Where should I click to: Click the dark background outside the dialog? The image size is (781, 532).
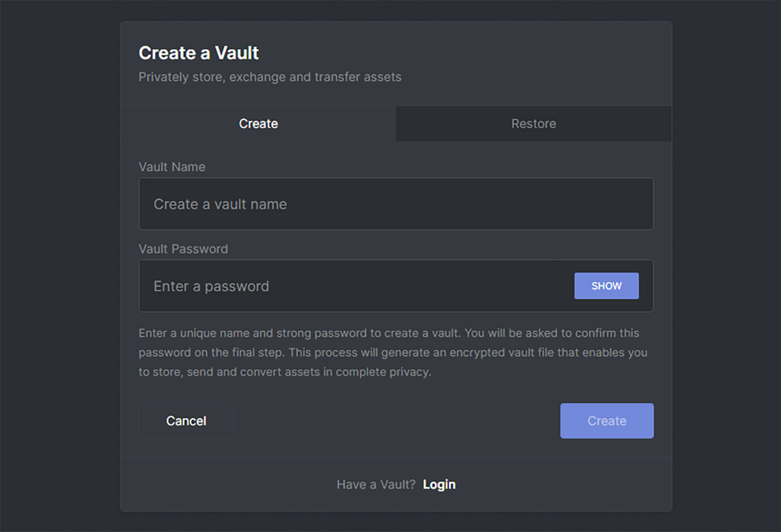click(57, 260)
